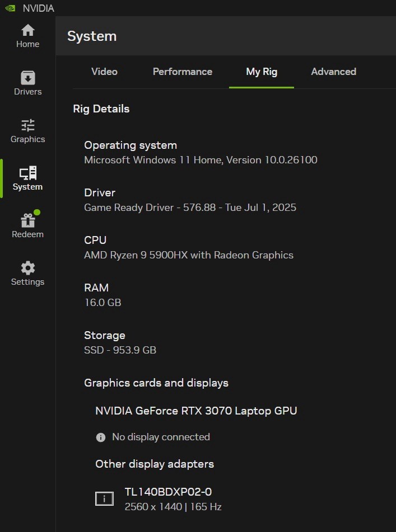Click info icon beside No display connected
The width and height of the screenshot is (396, 532).
(100, 437)
